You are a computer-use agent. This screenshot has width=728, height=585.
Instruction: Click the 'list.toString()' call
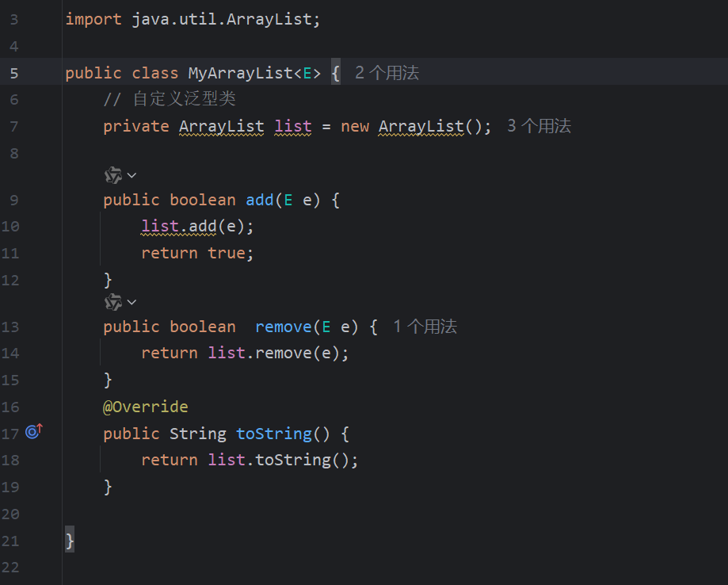[x=278, y=460]
